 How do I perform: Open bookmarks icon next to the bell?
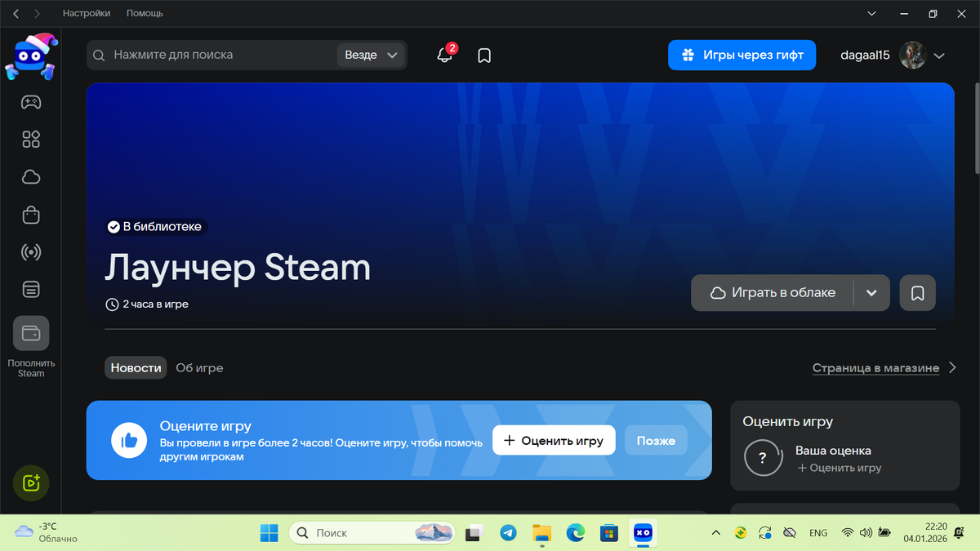point(484,56)
